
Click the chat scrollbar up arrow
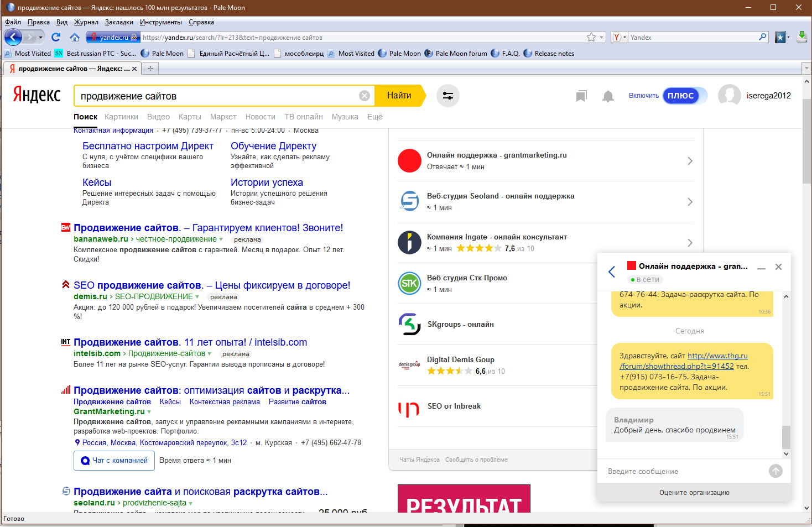point(786,296)
